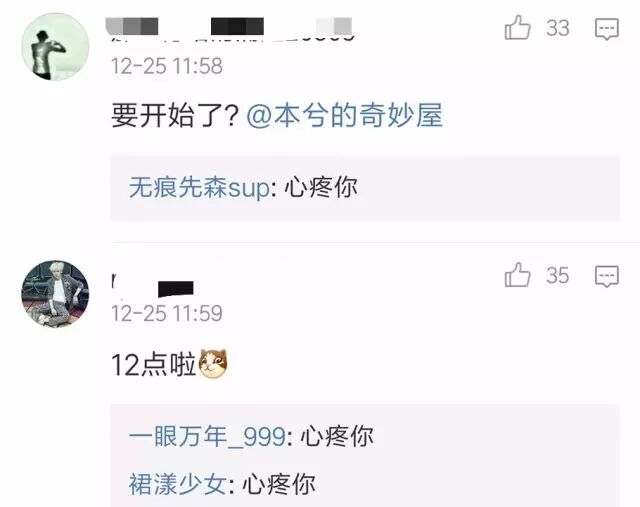Select the comment text 要开始了?

click(175, 116)
